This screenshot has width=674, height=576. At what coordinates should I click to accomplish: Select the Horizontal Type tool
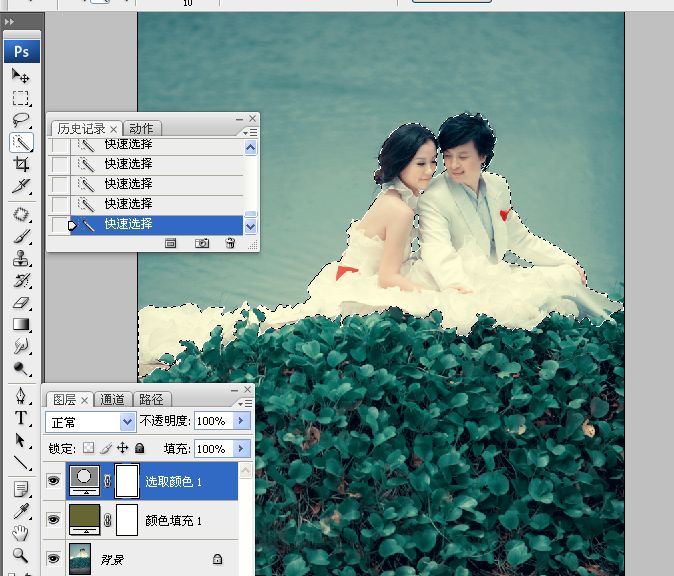20,419
